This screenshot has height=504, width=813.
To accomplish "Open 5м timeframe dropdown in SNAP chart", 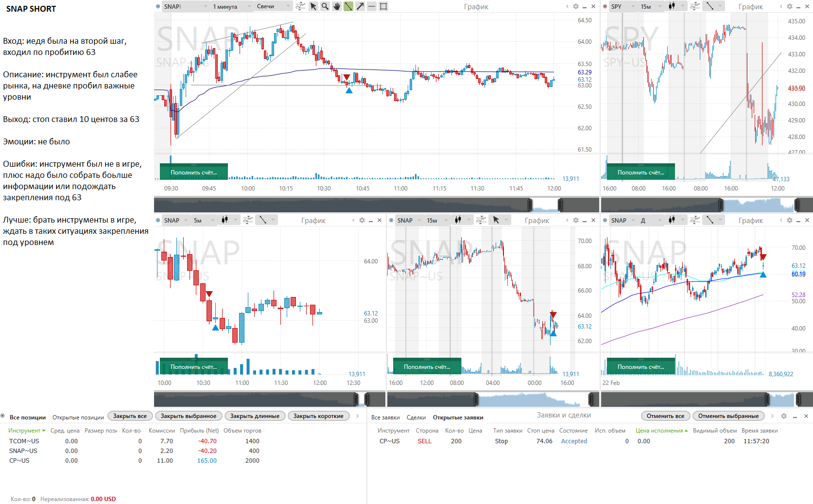I will 203,220.
